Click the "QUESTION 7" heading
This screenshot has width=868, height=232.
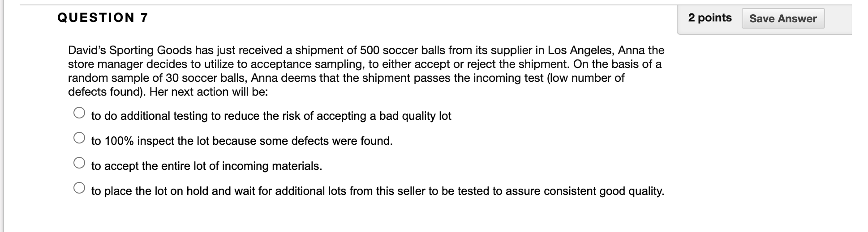tap(103, 18)
